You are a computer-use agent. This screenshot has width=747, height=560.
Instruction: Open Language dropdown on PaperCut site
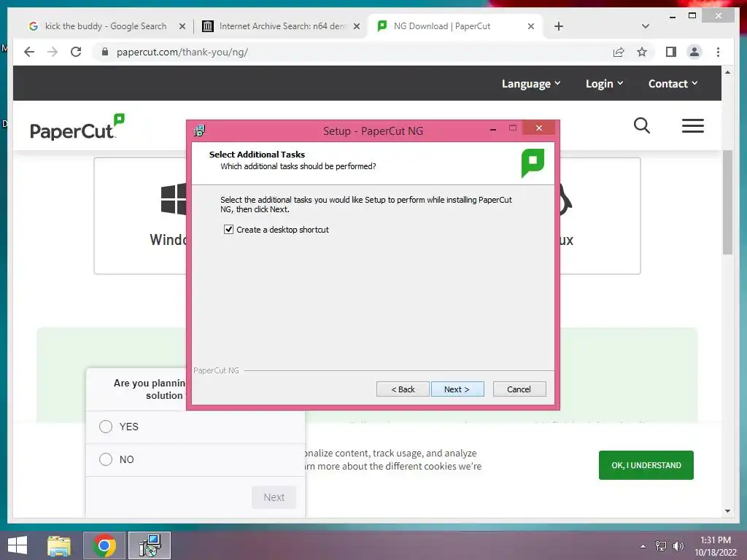[x=531, y=84]
